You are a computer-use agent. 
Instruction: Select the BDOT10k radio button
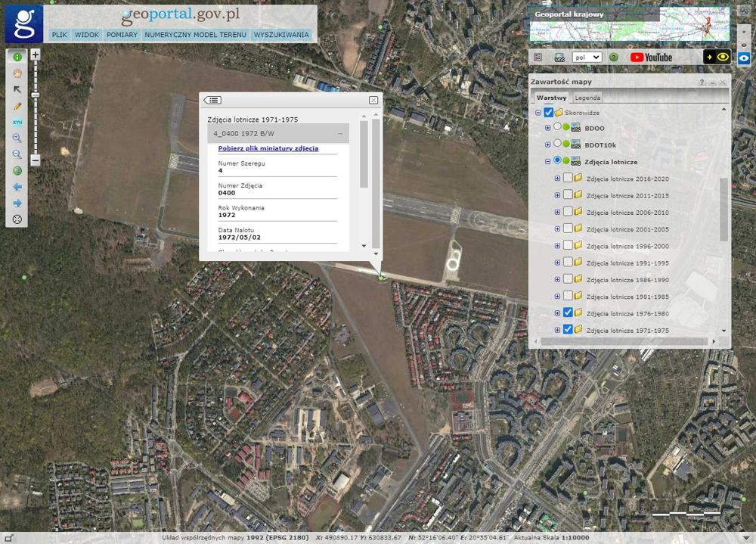click(x=557, y=143)
